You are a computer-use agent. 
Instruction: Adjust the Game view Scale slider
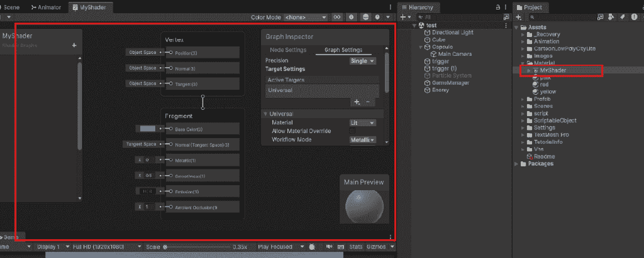(x=196, y=247)
